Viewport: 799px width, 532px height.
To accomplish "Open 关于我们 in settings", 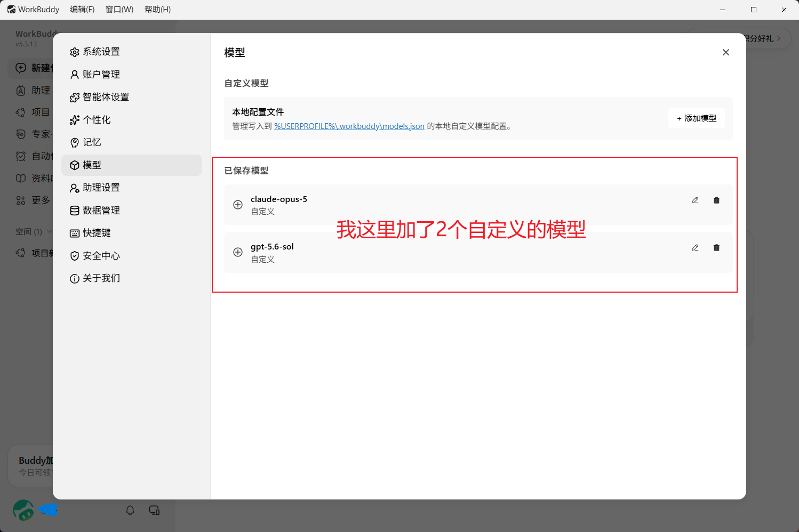I will pyautogui.click(x=132, y=278).
